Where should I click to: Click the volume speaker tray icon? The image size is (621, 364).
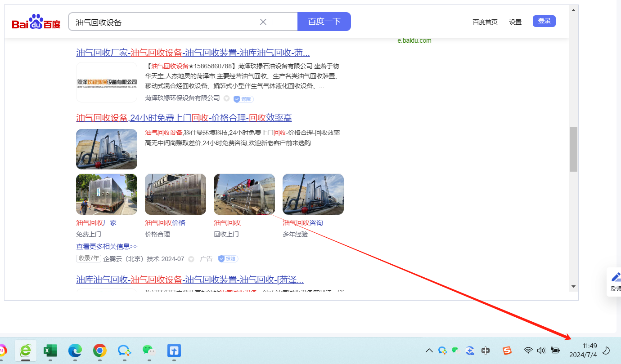coord(541,351)
